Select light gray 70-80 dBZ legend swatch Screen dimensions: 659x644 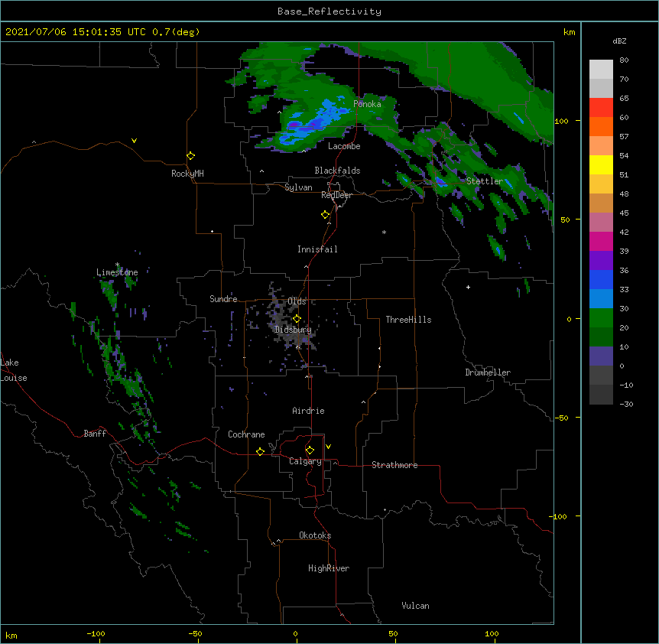point(601,70)
